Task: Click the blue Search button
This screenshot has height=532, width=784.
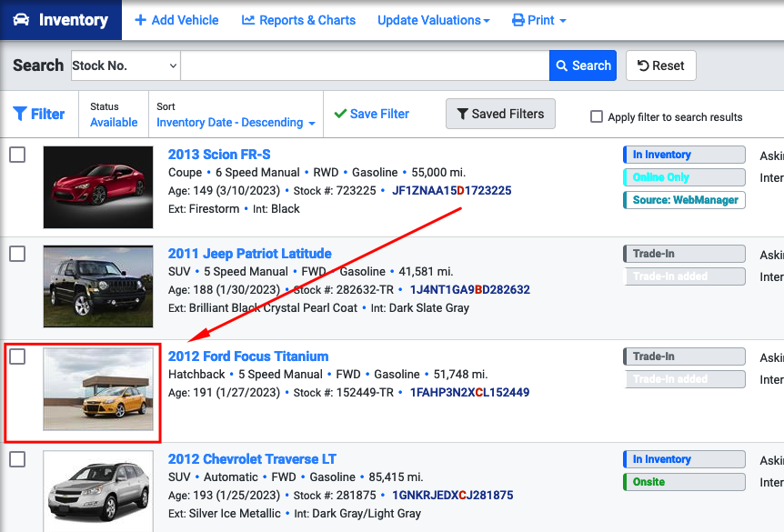Action: tap(583, 65)
